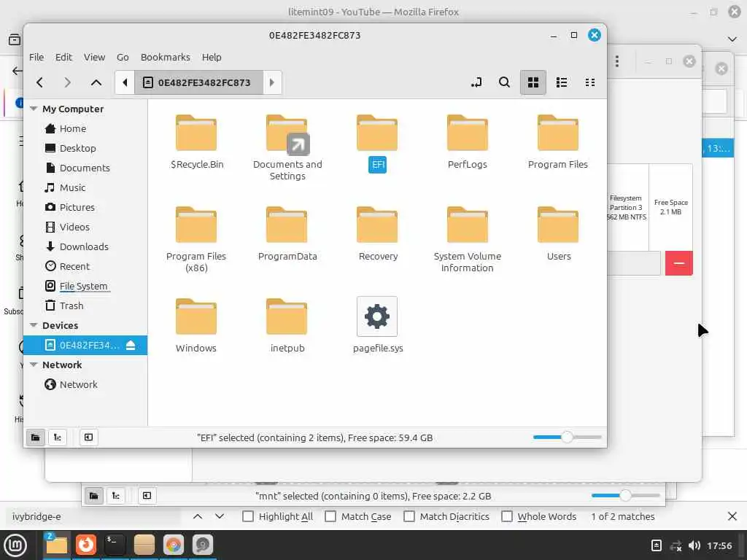This screenshot has height=560, width=747.
Task: Go forward with the toolbar forward arrow
Action: [x=68, y=82]
